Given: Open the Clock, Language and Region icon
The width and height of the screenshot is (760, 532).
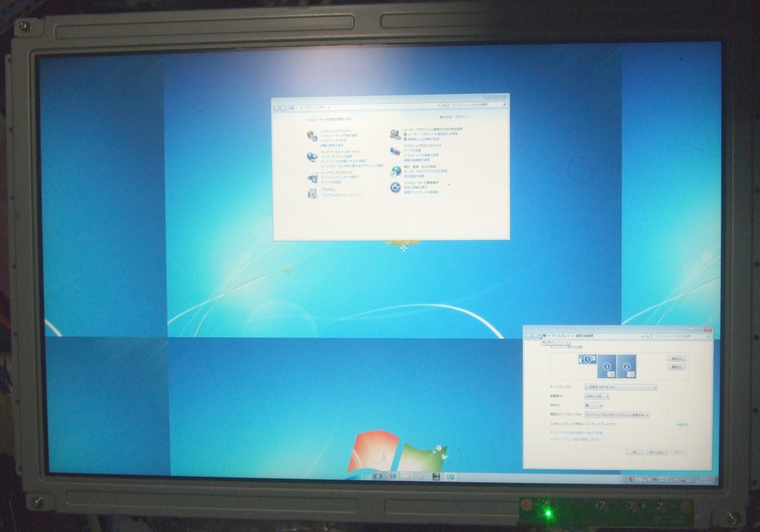Looking at the screenshot, I should coord(395,171).
